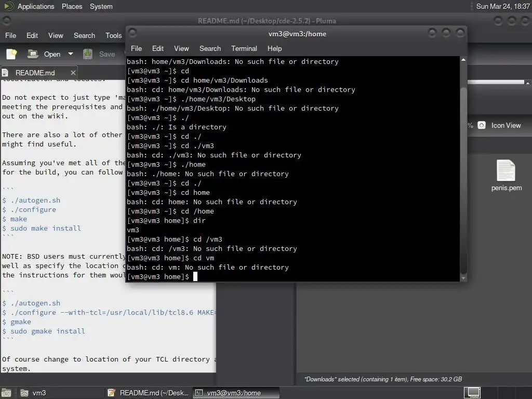Click Show Desktop icon in bottom panel
The image size is (532, 399).
(x=6, y=393)
